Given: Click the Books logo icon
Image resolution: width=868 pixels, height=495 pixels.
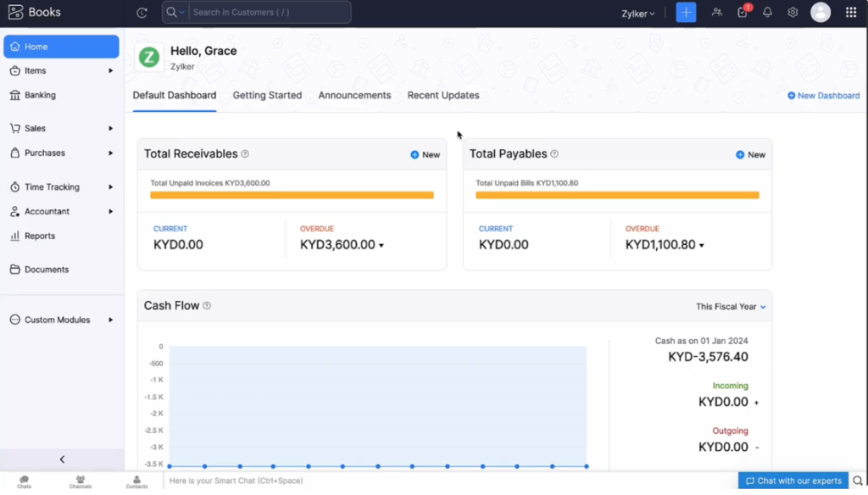Looking at the screenshot, I should coord(15,12).
